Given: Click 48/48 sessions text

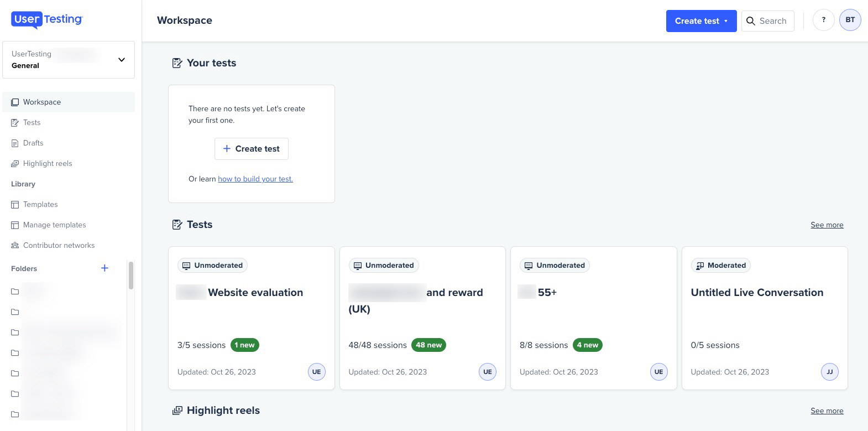Looking at the screenshot, I should tap(378, 345).
